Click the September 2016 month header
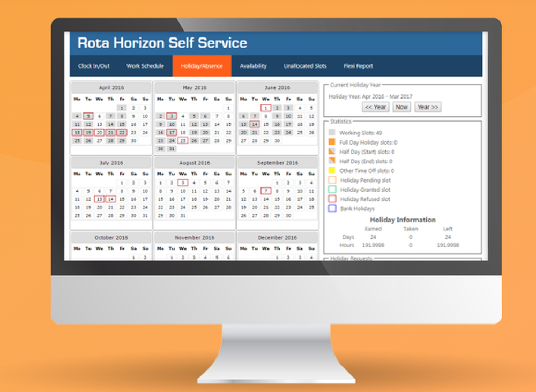The image size is (536, 392). pos(277,163)
